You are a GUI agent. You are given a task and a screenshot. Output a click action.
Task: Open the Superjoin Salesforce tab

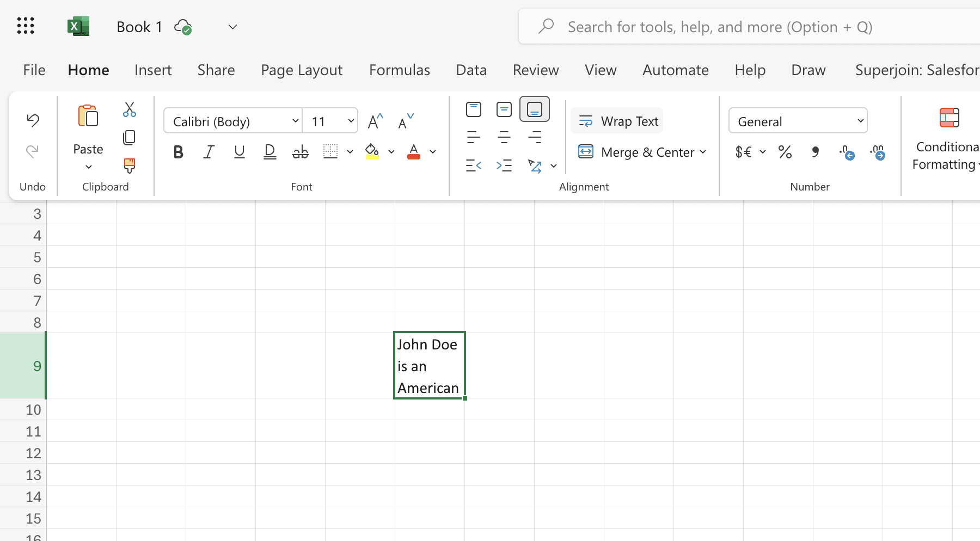pos(917,70)
